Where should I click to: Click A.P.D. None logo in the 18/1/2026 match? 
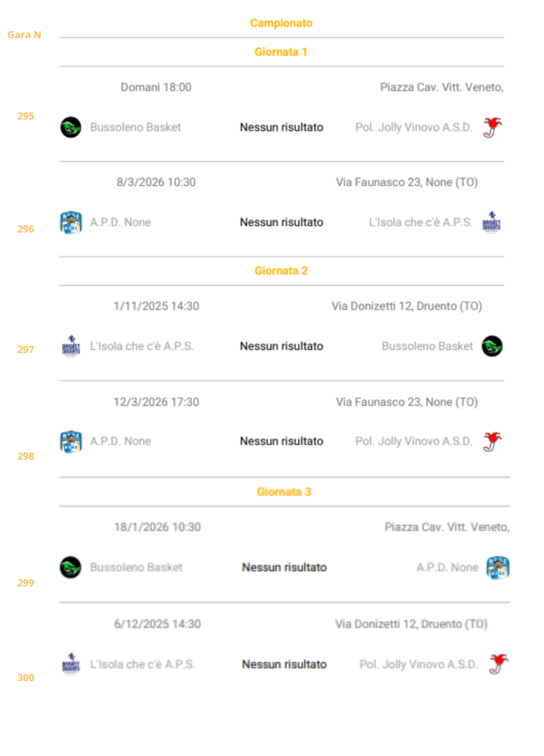(498, 567)
